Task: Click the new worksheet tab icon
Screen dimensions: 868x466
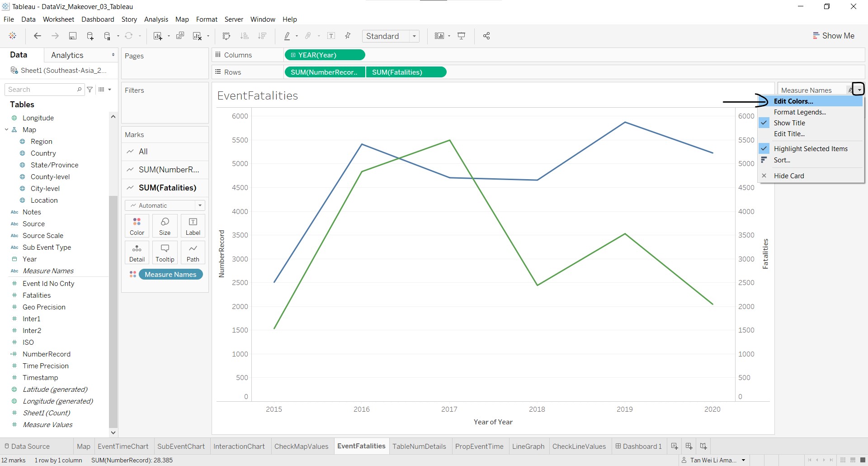Action: (x=675, y=446)
